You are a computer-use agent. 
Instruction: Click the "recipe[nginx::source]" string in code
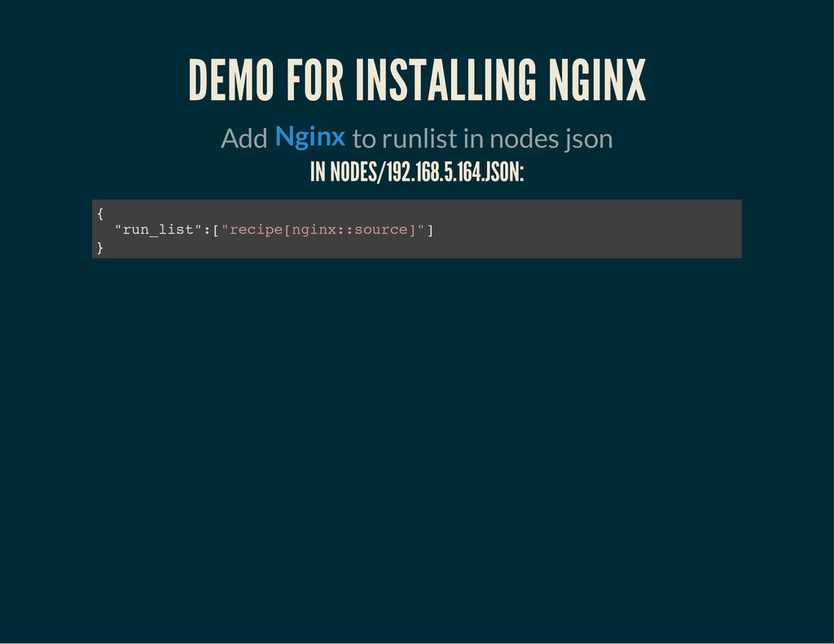(x=323, y=230)
